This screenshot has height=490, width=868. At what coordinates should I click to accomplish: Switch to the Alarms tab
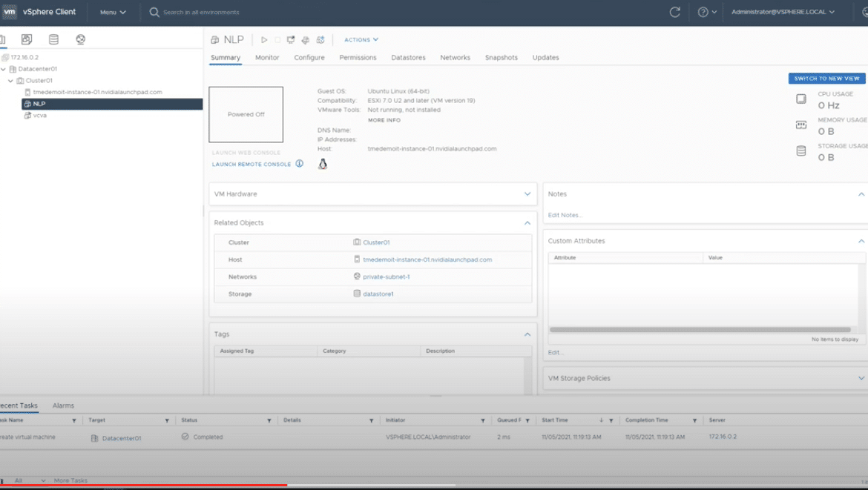click(x=63, y=405)
